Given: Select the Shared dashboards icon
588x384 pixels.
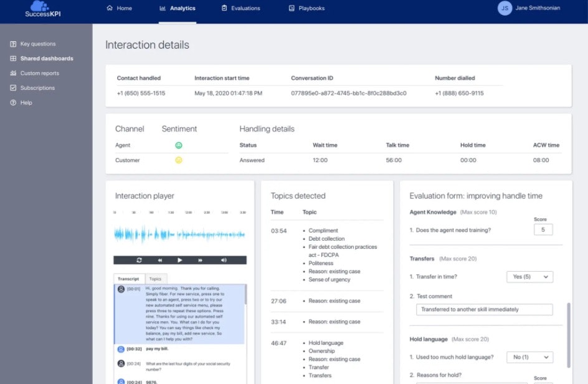Looking at the screenshot, I should coord(14,58).
